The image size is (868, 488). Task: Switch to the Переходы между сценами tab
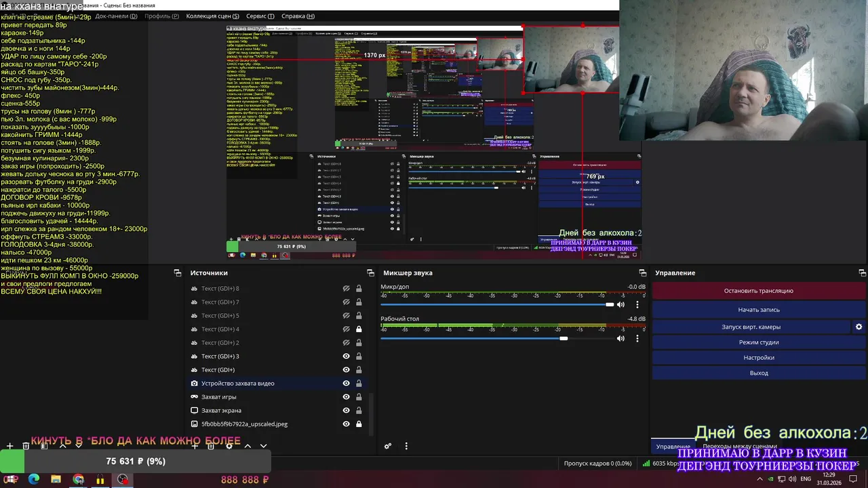[739, 447]
